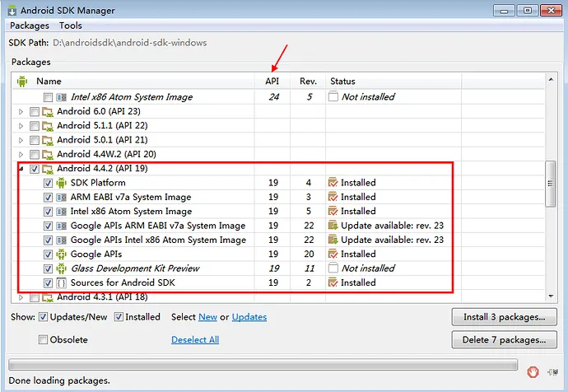Click the Android robot icon in Name header
Viewport: 568px width, 392px height.
click(22, 82)
